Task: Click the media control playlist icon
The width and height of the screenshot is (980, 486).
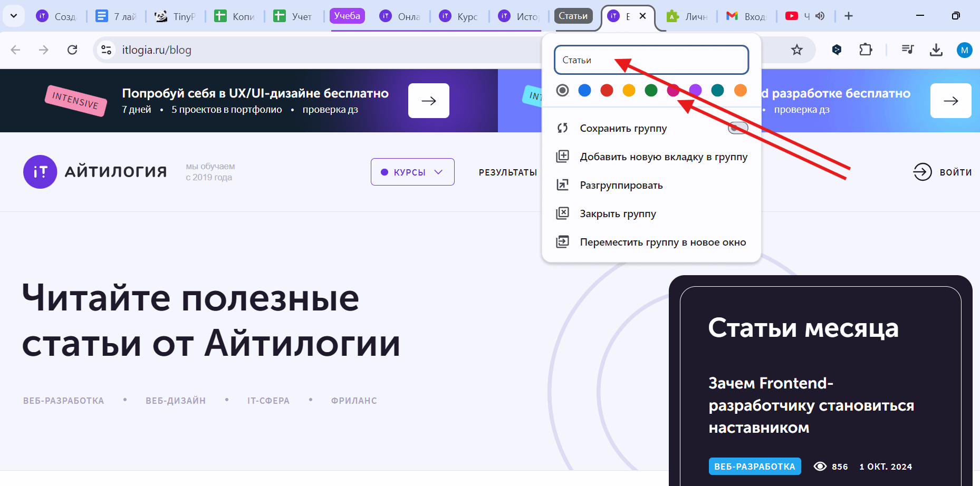Action: (907, 50)
